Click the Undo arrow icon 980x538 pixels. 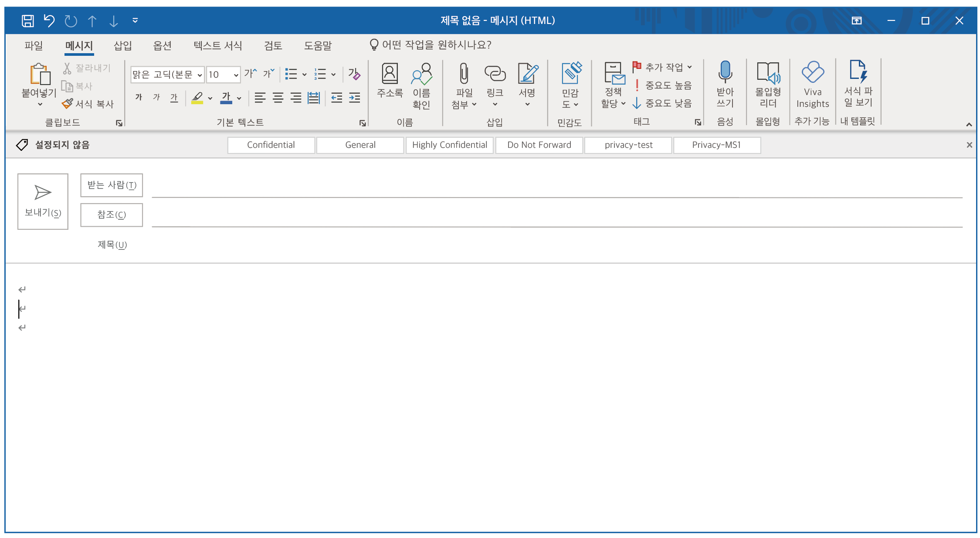click(49, 20)
